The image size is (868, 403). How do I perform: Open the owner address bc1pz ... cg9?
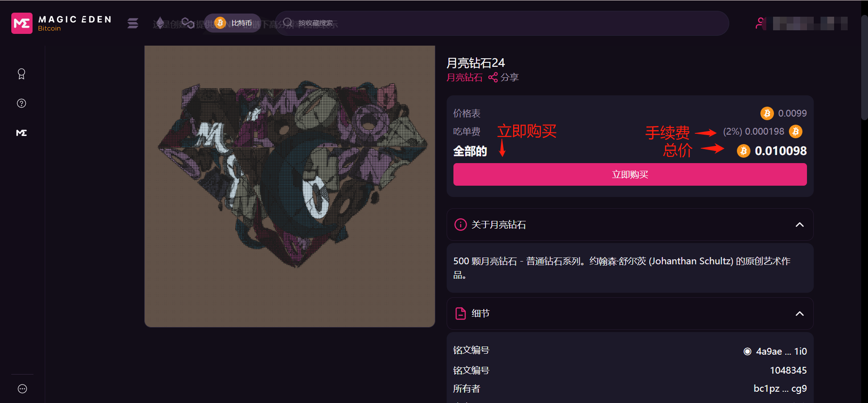780,389
